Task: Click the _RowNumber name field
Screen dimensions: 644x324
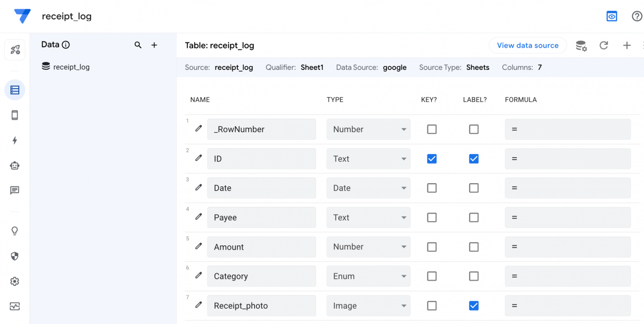Action: click(262, 129)
